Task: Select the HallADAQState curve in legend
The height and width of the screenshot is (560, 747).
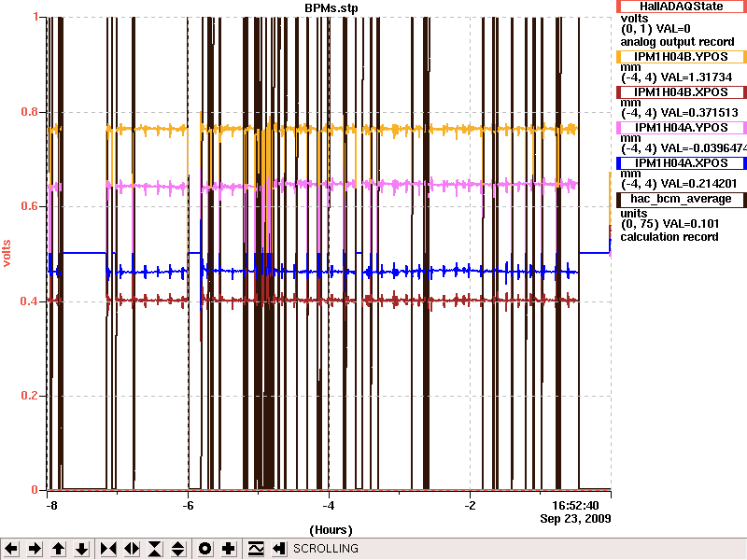Action: pos(682,7)
